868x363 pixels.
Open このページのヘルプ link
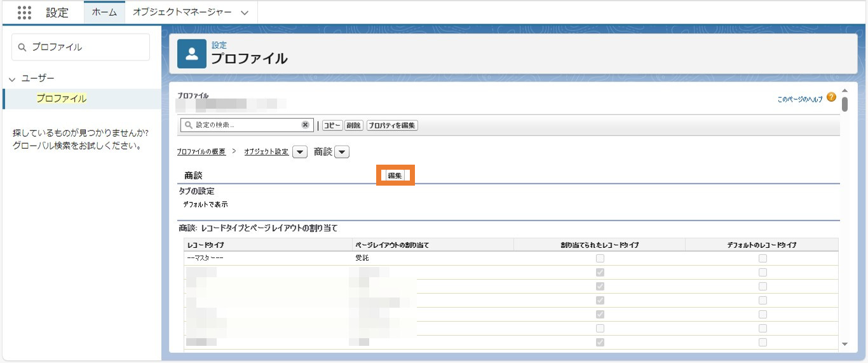click(x=800, y=99)
